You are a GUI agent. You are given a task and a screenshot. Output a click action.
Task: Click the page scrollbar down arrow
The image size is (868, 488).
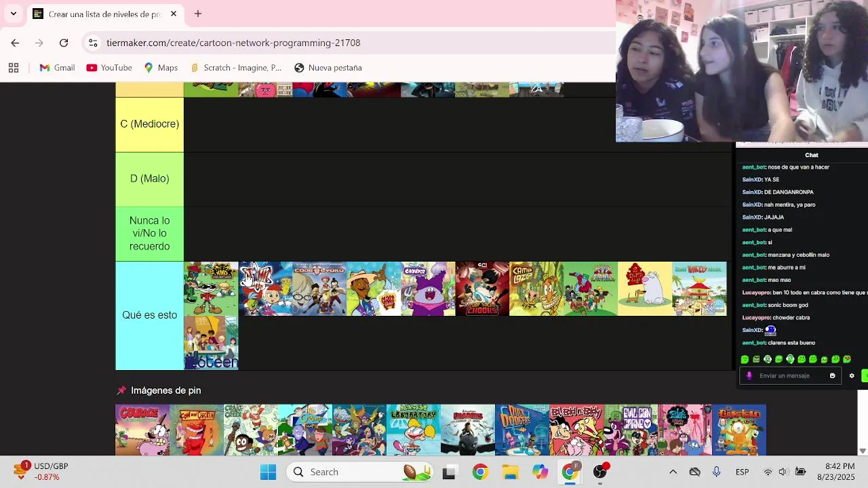pyautogui.click(x=863, y=451)
